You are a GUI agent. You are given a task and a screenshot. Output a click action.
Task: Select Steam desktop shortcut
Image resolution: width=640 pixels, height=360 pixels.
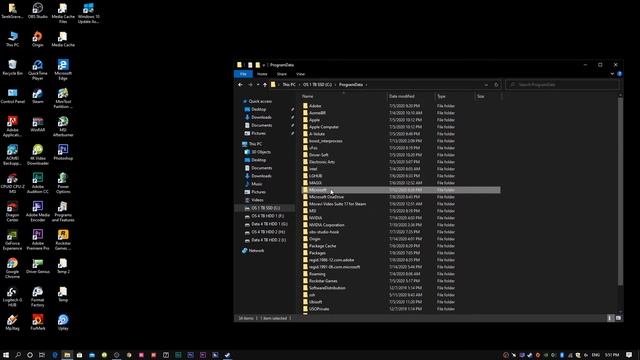(x=38, y=96)
